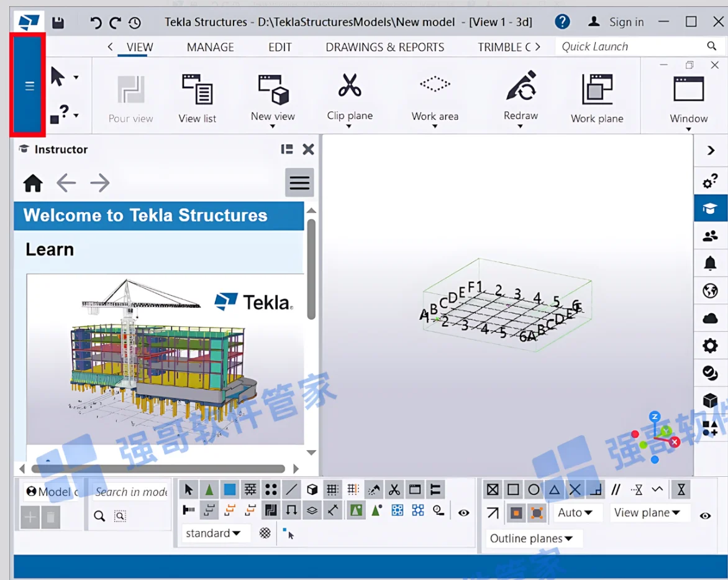This screenshot has height=580, width=728.
Task: Open Instructor from the side pane graduation cap
Action: tap(711, 208)
